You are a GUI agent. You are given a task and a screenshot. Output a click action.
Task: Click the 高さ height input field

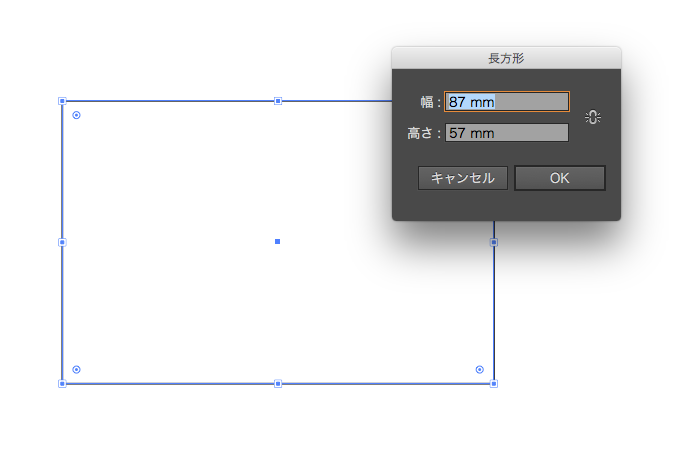[507, 133]
